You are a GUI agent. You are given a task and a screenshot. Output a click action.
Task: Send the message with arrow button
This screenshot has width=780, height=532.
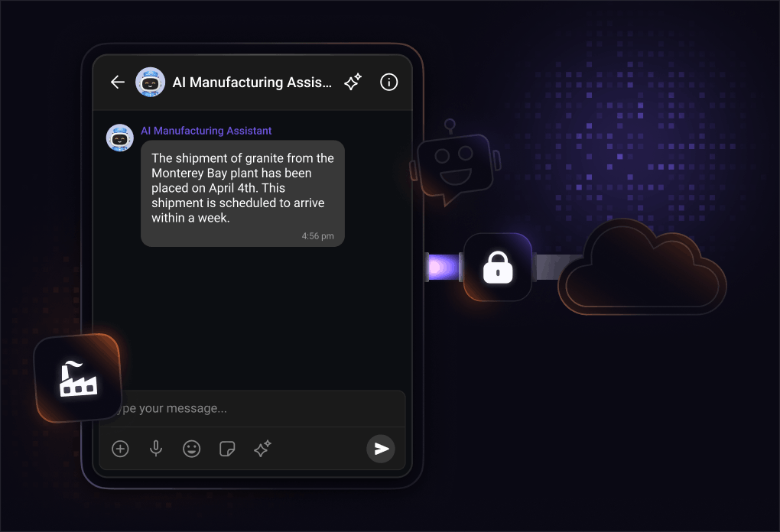click(x=381, y=449)
